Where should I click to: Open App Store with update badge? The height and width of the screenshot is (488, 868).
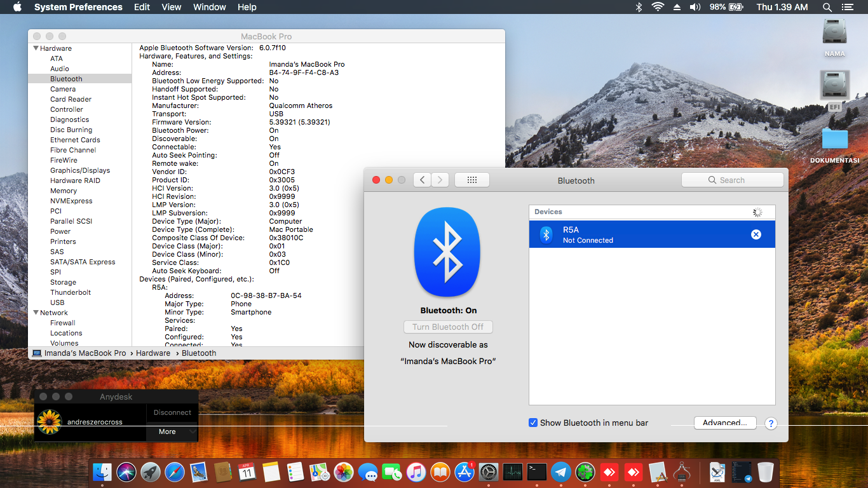465,471
